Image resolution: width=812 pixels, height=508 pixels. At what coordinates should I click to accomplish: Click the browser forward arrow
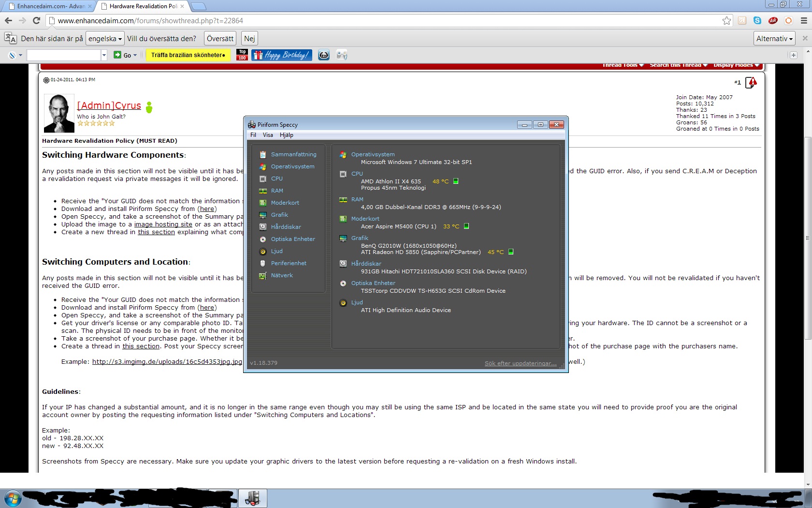tap(22, 20)
